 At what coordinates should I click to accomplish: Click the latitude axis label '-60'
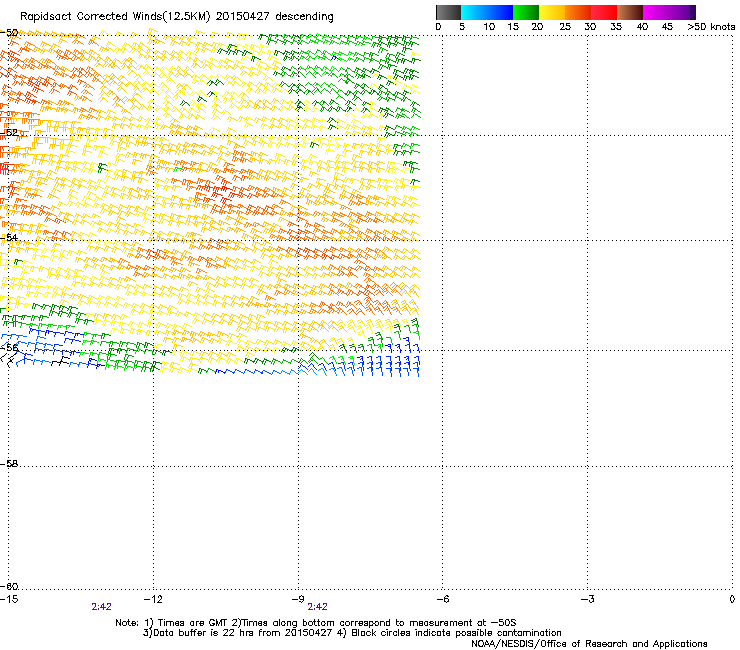(x=9, y=586)
